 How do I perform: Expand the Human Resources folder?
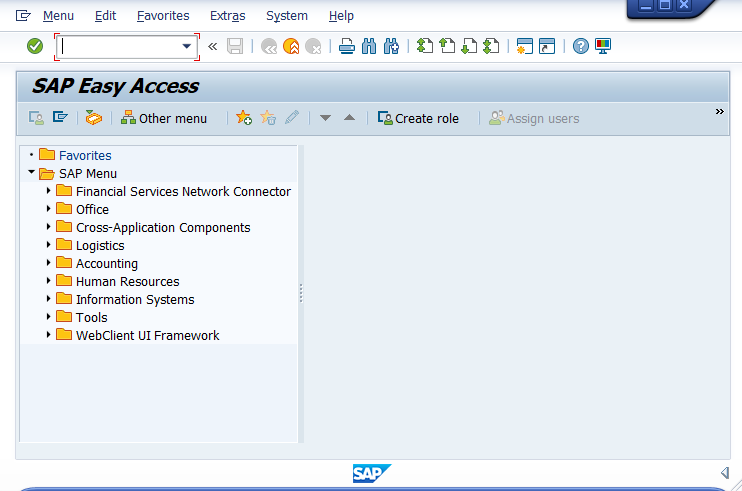coord(48,281)
